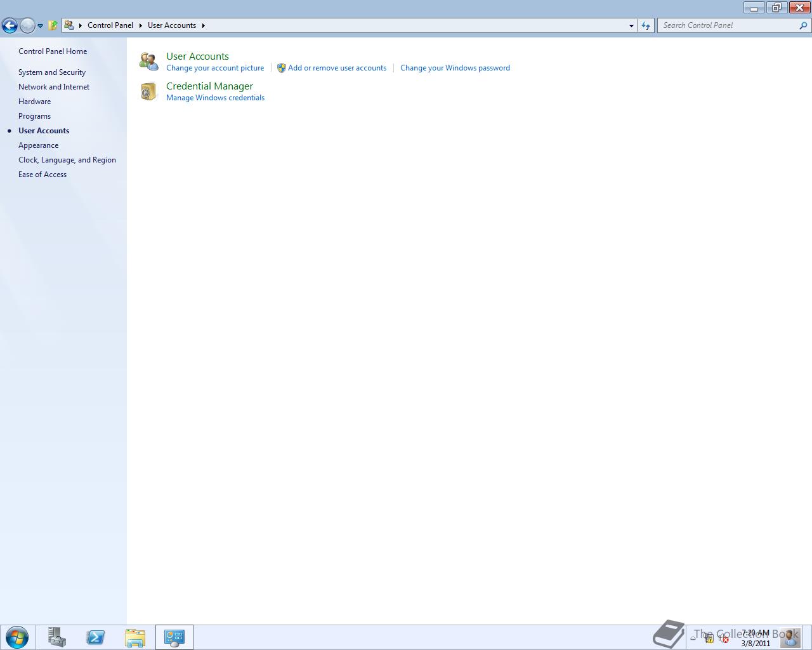Click the UAC shield icon
812x650 pixels.
click(282, 68)
